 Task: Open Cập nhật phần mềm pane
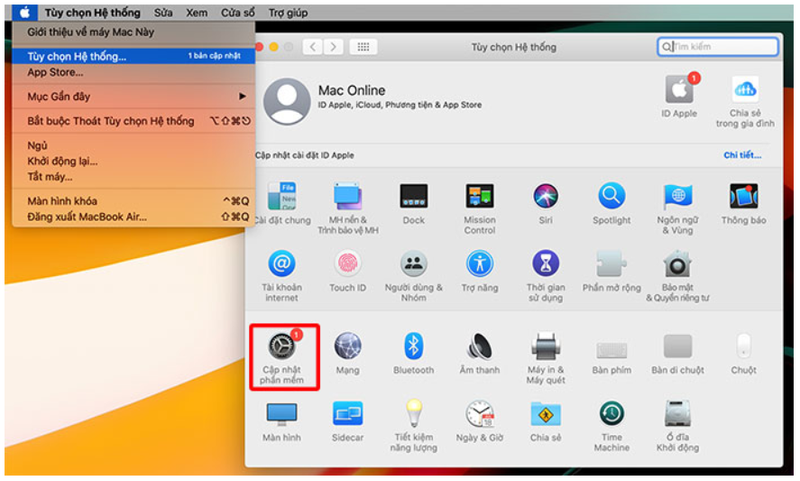(x=282, y=347)
